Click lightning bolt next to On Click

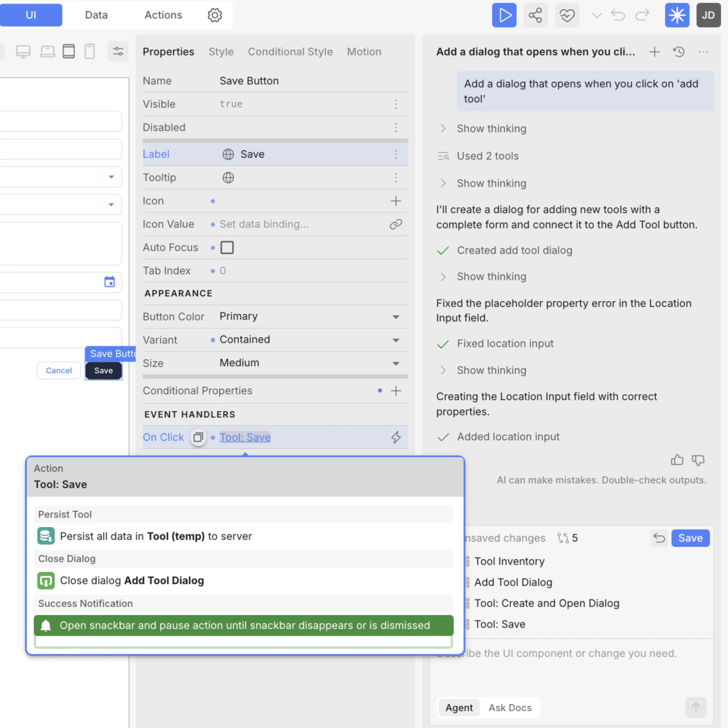[396, 437]
